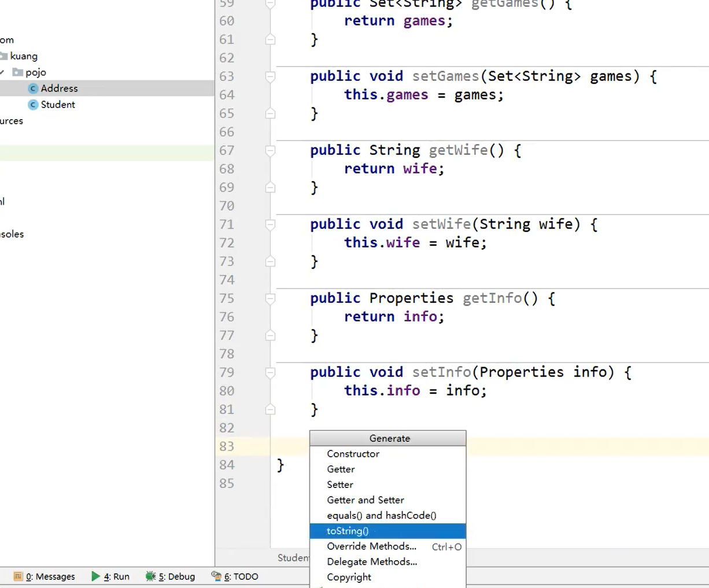This screenshot has height=588, width=709.
Task: Place cursor on 'return wife;' line
Action: [x=394, y=169]
